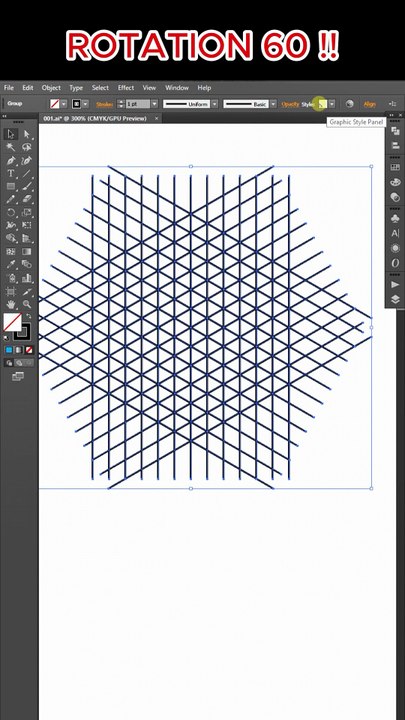Change screen mode button
The height and width of the screenshot is (720, 405).
18,377
